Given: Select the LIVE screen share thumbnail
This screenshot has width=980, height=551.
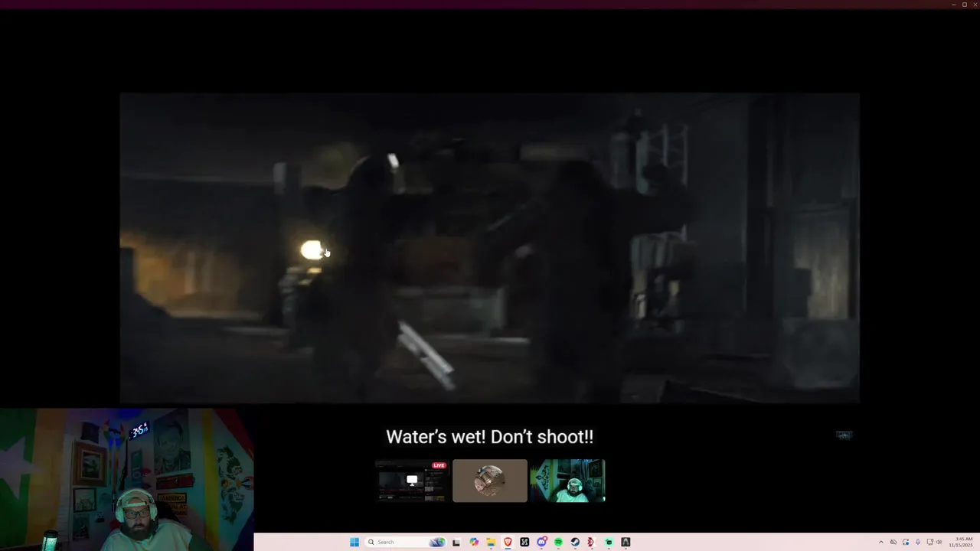Looking at the screenshot, I should [412, 481].
